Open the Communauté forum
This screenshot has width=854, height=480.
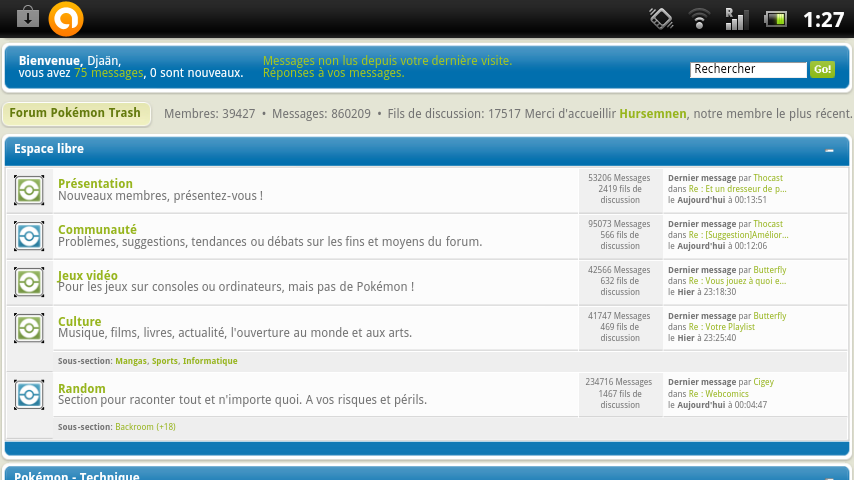[97, 229]
